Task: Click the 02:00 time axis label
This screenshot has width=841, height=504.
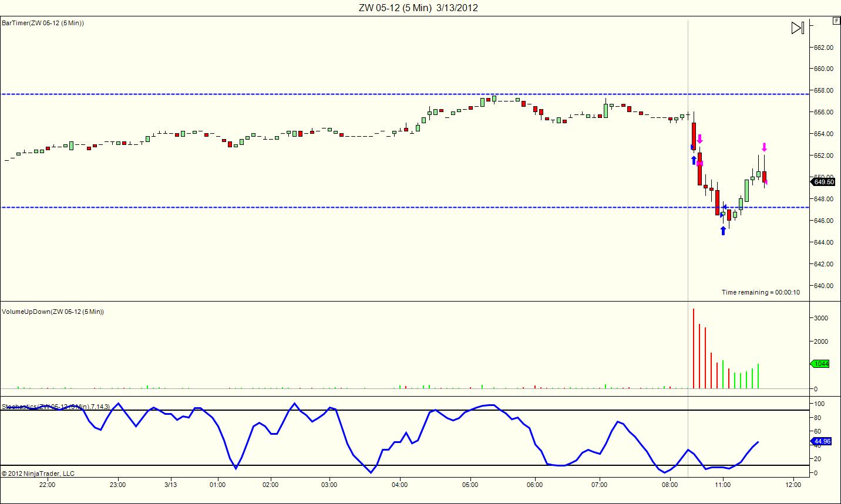Action: 271,485
